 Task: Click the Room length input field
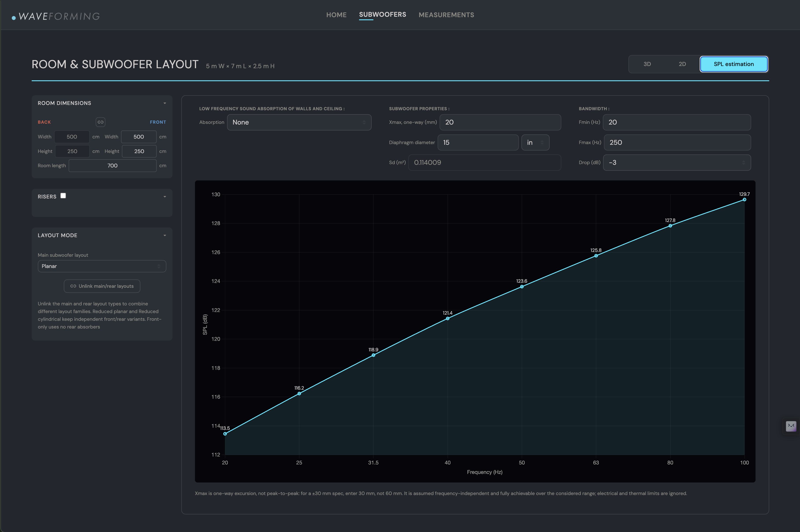tap(113, 166)
